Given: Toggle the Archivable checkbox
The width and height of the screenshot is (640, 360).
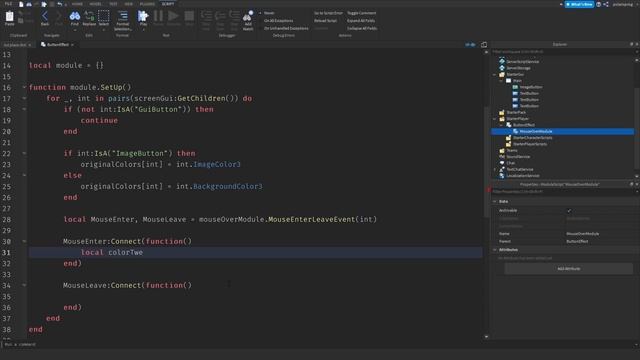Looking at the screenshot, I should [569, 211].
